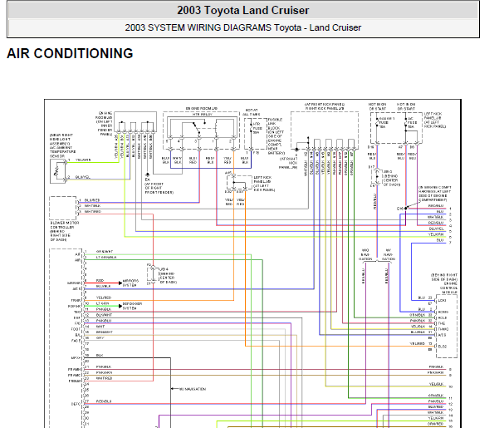Click the 'HOT AT ALL TIMES' label

(x=251, y=112)
